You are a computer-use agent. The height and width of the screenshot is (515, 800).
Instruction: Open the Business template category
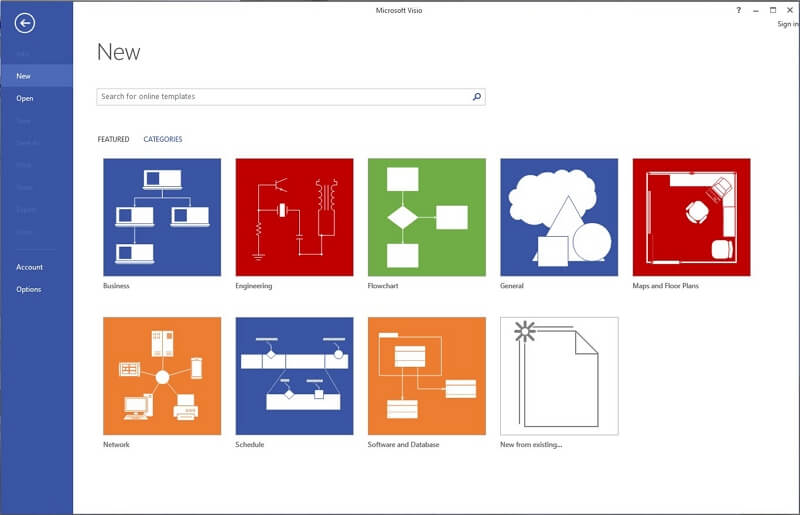coord(162,217)
